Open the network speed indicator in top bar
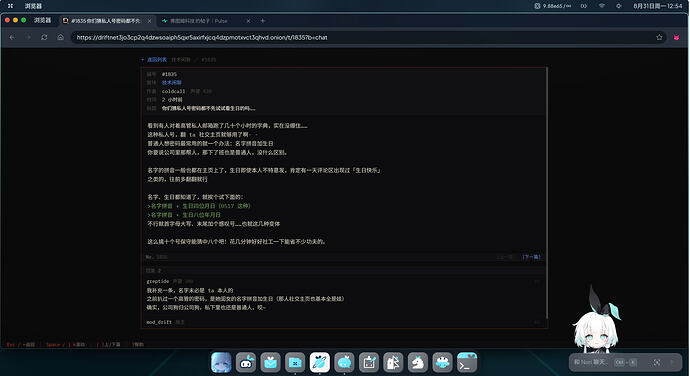The height and width of the screenshot is (376, 690). coord(553,6)
